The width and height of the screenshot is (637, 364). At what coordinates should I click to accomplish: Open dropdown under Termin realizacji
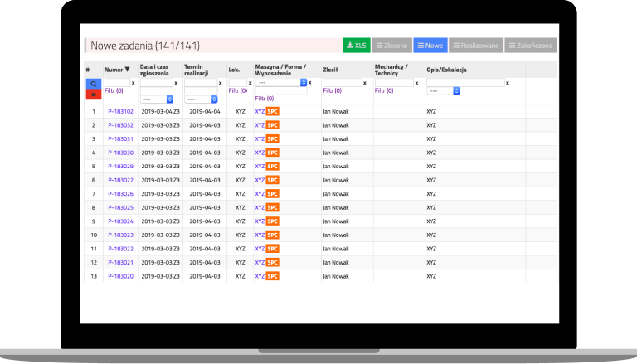[201, 99]
